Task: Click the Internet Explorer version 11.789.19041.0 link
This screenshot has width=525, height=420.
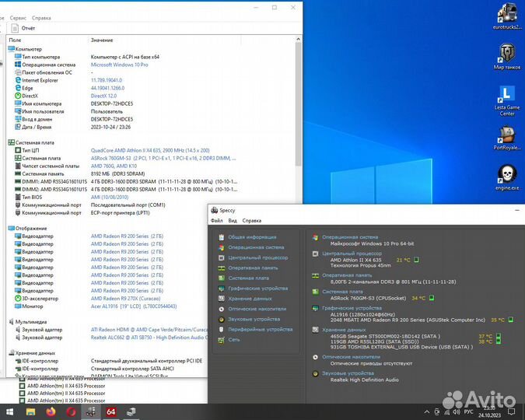Action: pos(107,80)
